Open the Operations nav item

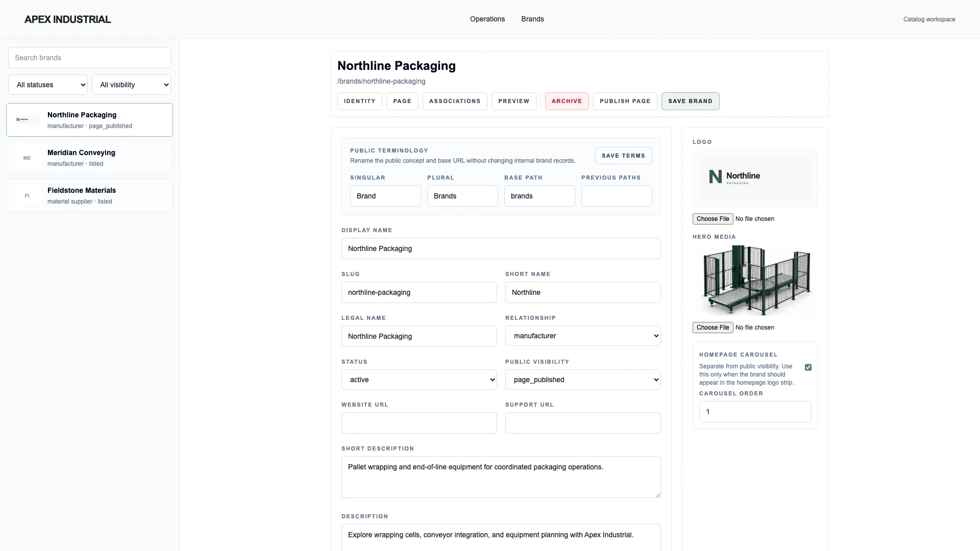click(487, 19)
